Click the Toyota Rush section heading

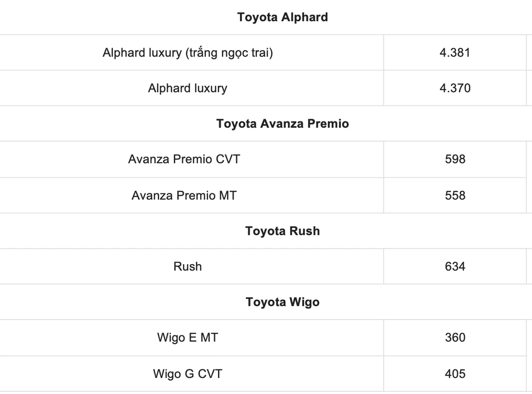click(x=282, y=231)
